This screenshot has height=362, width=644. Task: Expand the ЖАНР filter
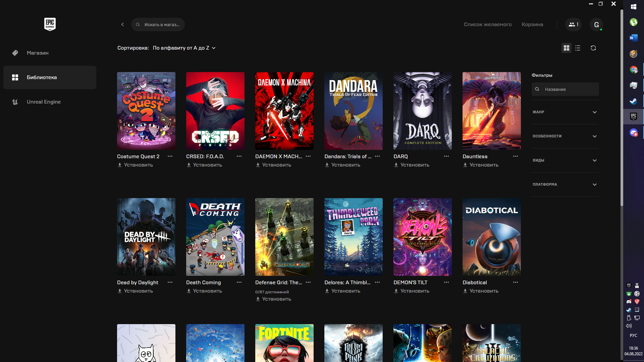coord(565,112)
